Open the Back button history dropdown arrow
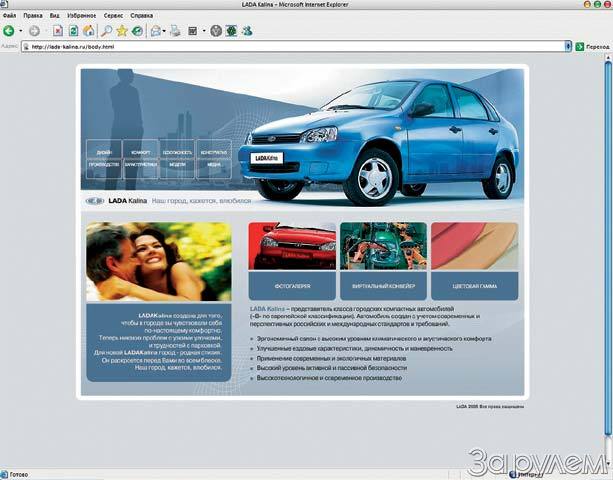 (x=20, y=31)
